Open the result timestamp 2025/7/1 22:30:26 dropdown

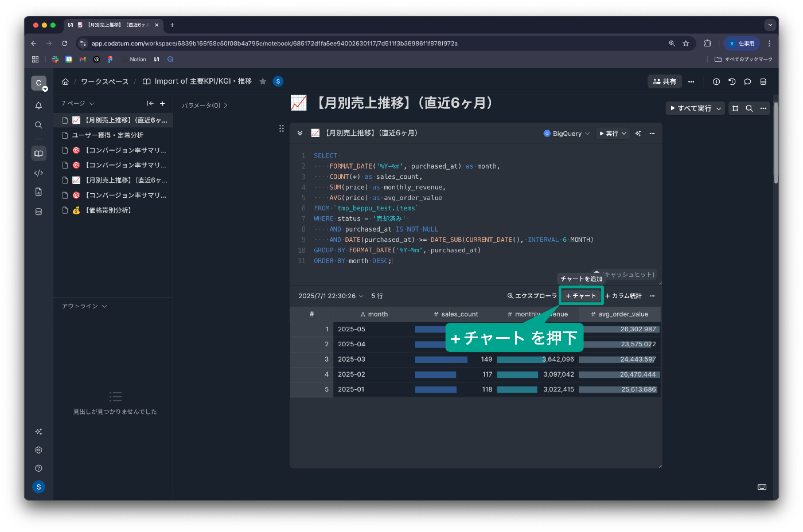click(331, 296)
